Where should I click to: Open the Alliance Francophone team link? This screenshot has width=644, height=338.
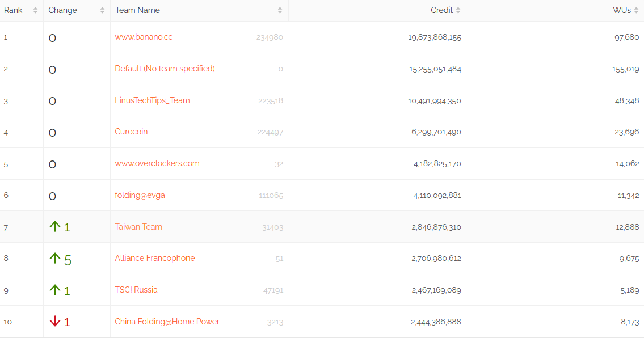tap(155, 258)
